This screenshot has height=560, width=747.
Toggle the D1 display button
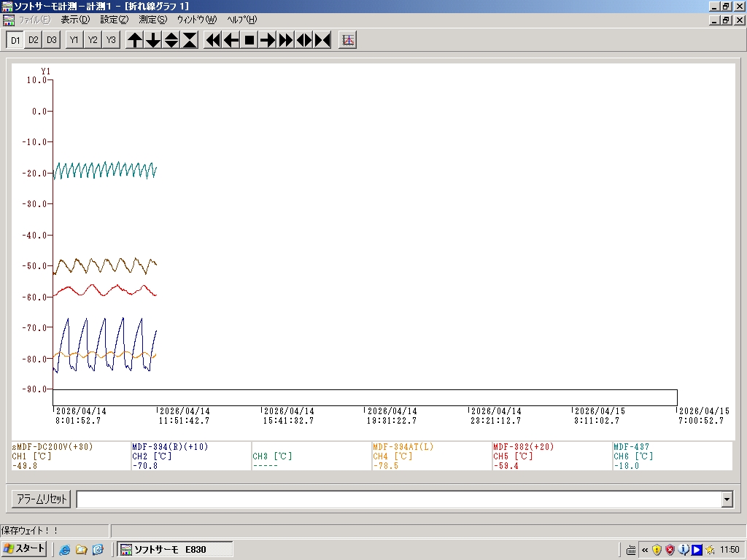click(15, 40)
